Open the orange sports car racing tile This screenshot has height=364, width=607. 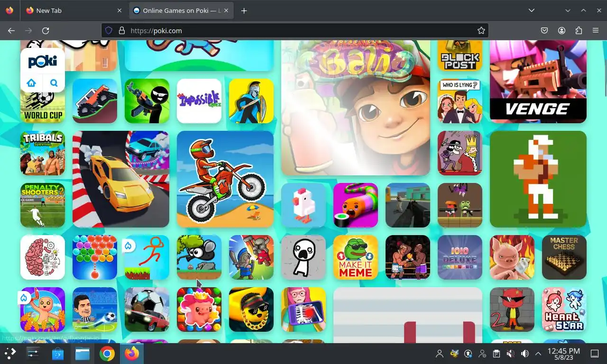point(121,179)
